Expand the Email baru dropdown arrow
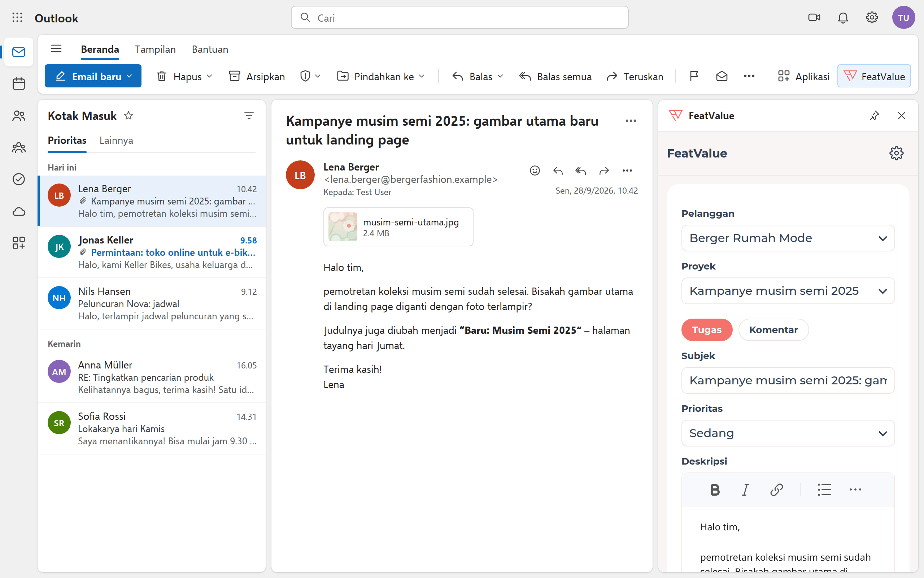 pyautogui.click(x=130, y=76)
